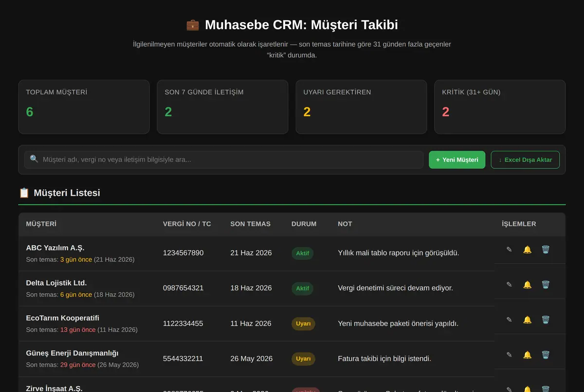Click the NOT column header

345,224
